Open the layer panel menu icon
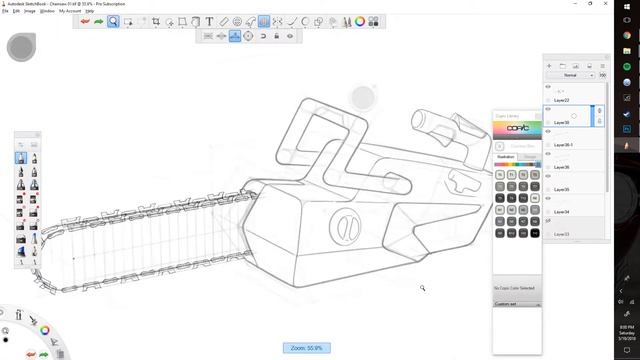Screen dimensions: 640x360 602,66
